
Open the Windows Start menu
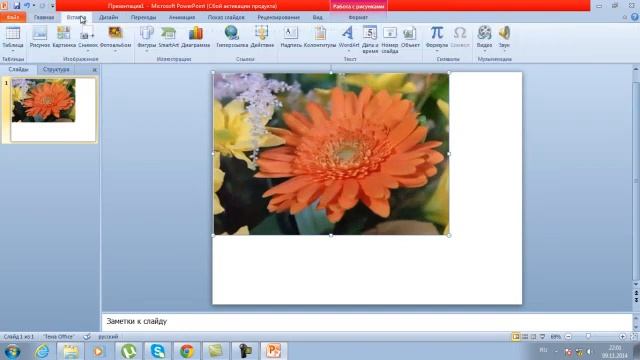coord(12,351)
